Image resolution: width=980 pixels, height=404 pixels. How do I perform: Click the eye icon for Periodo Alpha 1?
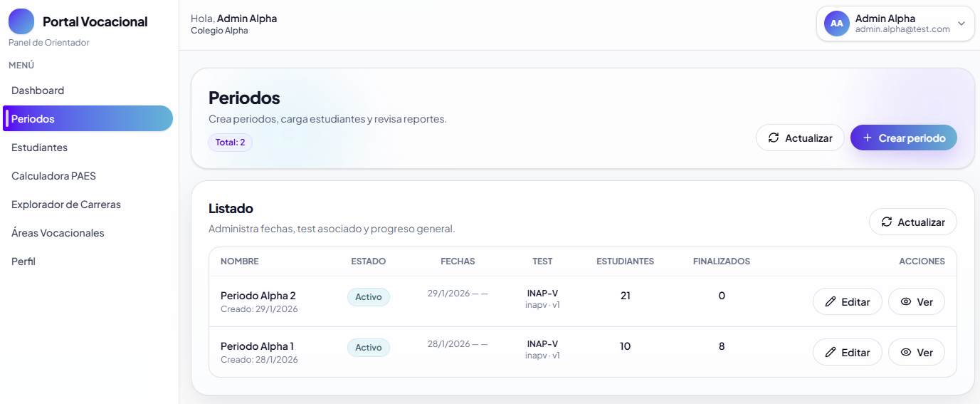pos(906,353)
